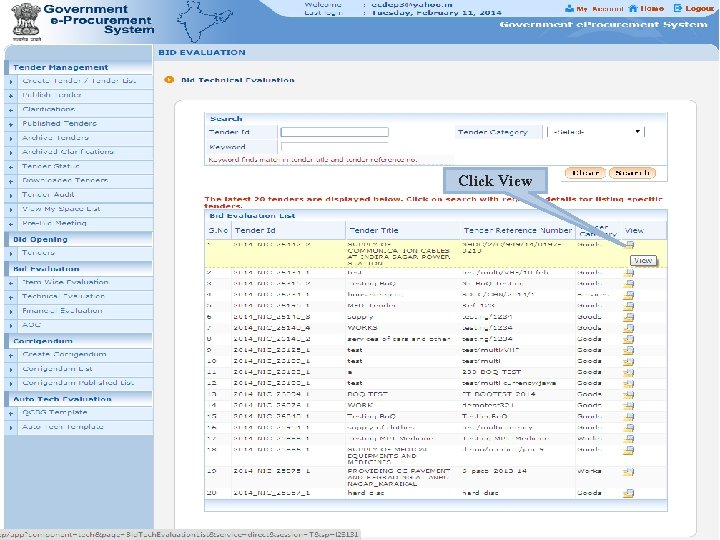Open View icon for 200 BOQ TEST row
Screen dimensions: 720x540
click(629, 372)
